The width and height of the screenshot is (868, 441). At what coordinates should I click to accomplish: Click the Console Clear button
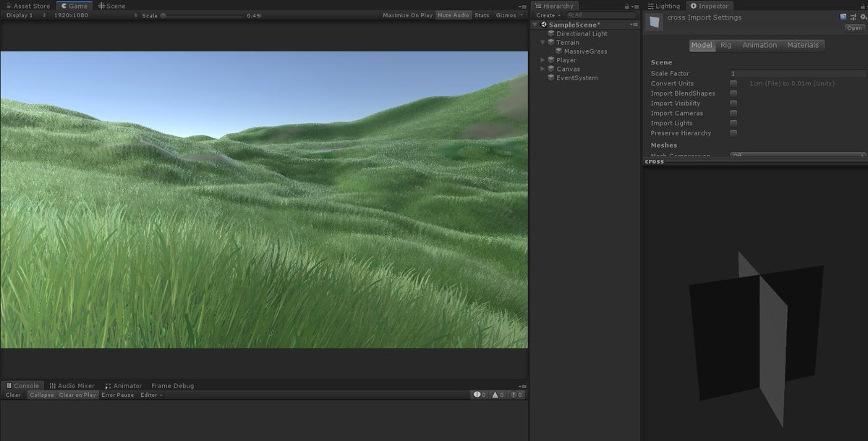[13, 395]
